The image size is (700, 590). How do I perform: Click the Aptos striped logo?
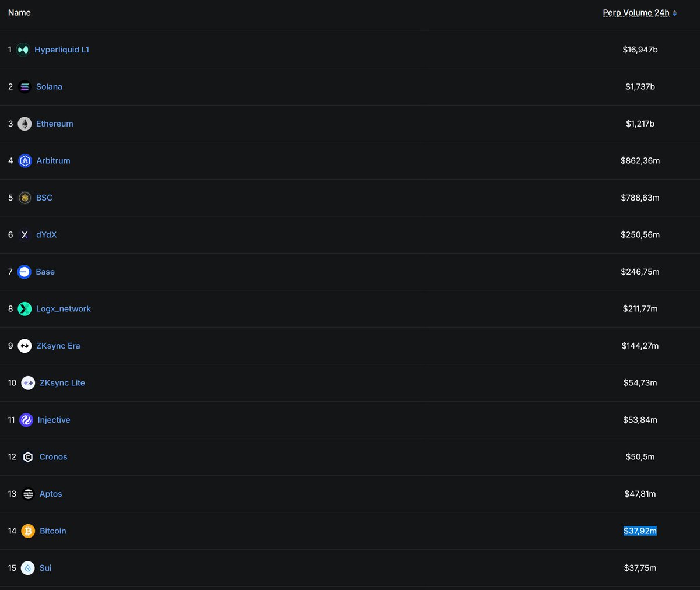pyautogui.click(x=28, y=494)
